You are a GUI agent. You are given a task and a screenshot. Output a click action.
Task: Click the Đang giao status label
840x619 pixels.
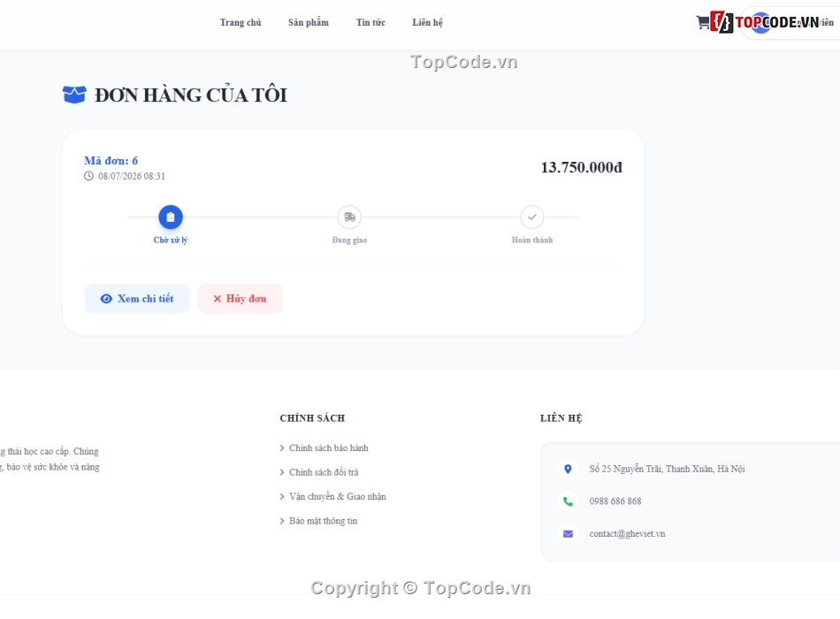[x=350, y=241]
